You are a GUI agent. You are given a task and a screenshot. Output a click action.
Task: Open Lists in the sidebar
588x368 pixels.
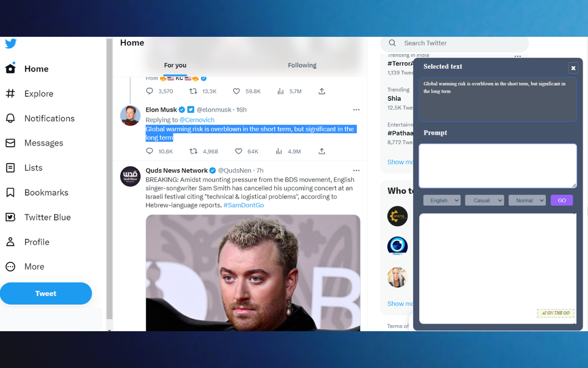(x=24, y=168)
